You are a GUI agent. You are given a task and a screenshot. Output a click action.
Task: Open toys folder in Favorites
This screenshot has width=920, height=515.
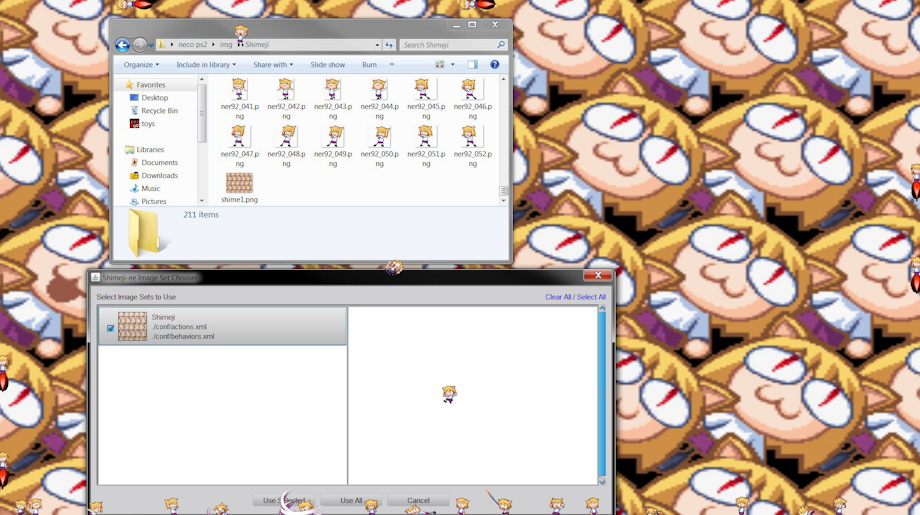coord(148,124)
